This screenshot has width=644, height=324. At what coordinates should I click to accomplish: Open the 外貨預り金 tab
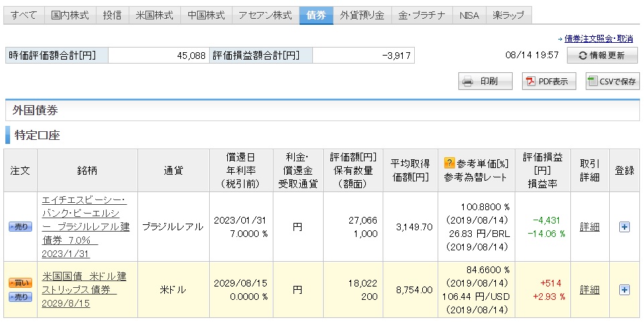(363, 15)
